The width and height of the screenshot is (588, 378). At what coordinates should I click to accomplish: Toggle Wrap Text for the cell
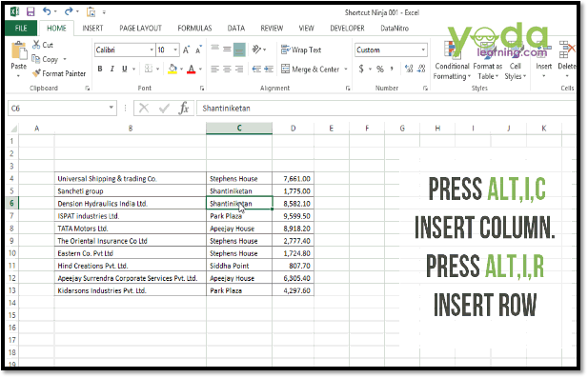point(301,50)
